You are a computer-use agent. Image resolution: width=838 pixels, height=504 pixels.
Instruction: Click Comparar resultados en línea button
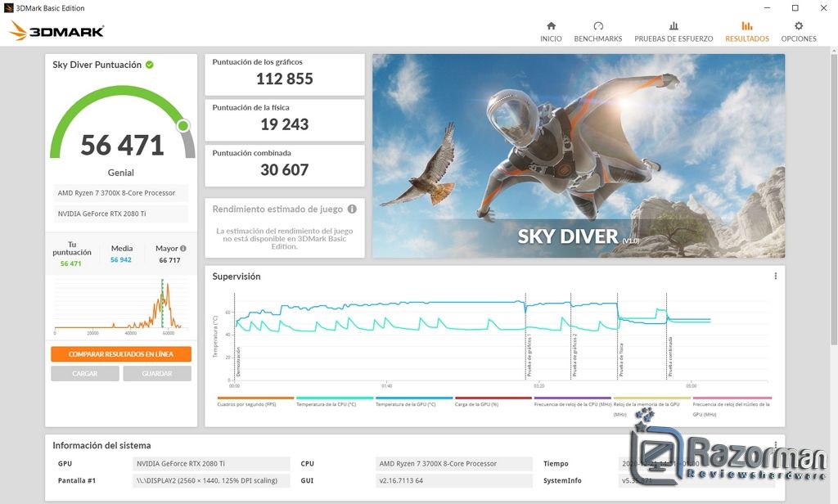coord(121,353)
